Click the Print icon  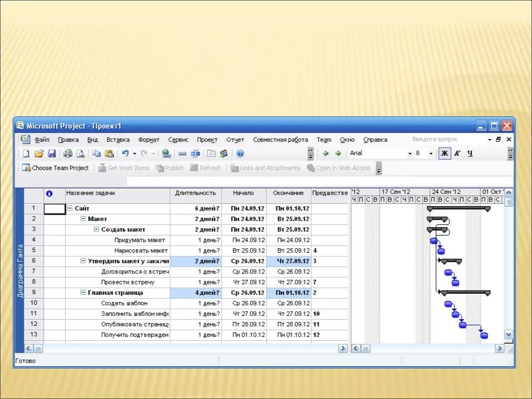coord(68,154)
